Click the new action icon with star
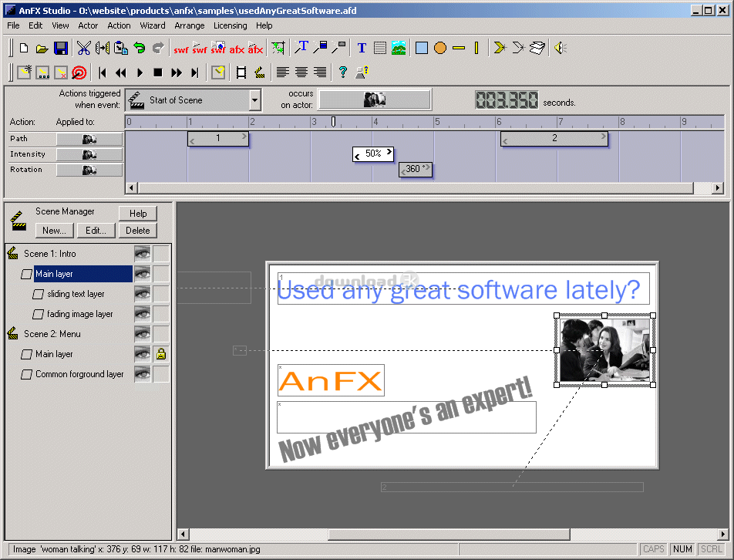The height and width of the screenshot is (560, 734). (x=24, y=72)
